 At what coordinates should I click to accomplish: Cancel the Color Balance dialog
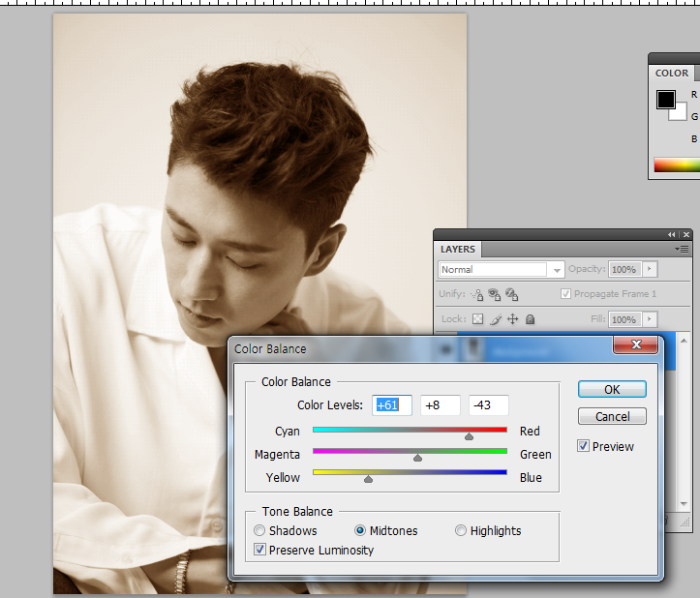[x=612, y=416]
